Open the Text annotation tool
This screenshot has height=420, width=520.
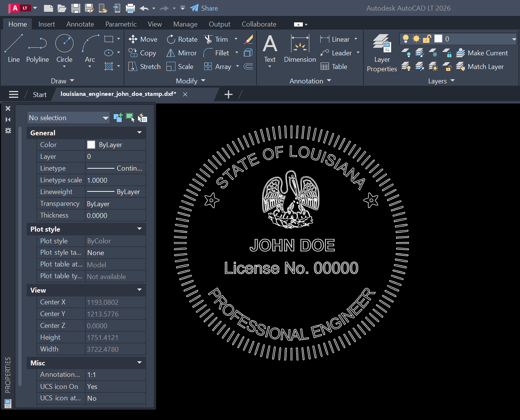[270, 49]
